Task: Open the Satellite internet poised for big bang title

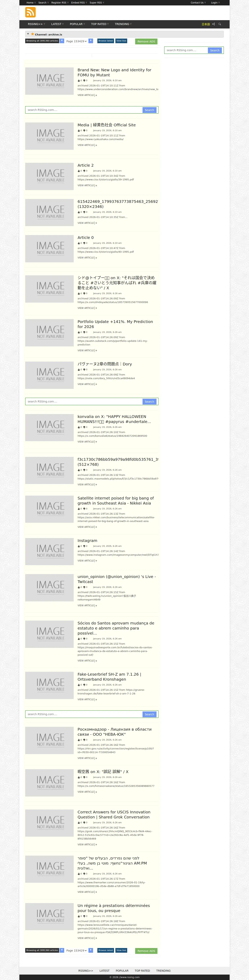Action: coord(116,501)
